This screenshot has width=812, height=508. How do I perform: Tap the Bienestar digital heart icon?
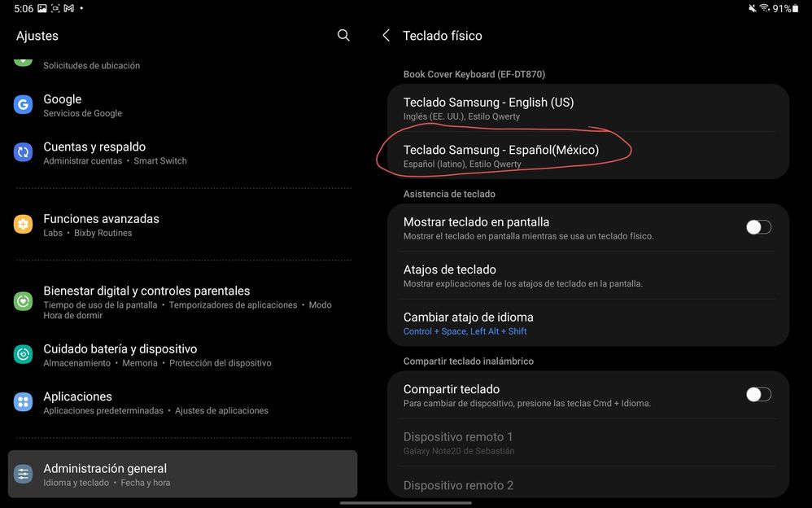tap(23, 301)
